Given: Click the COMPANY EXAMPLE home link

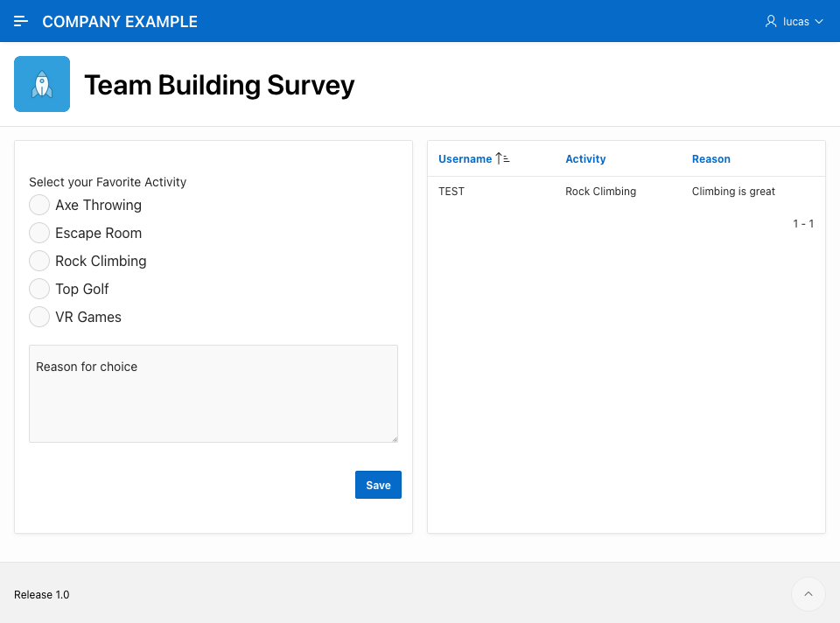Looking at the screenshot, I should click(x=119, y=21).
